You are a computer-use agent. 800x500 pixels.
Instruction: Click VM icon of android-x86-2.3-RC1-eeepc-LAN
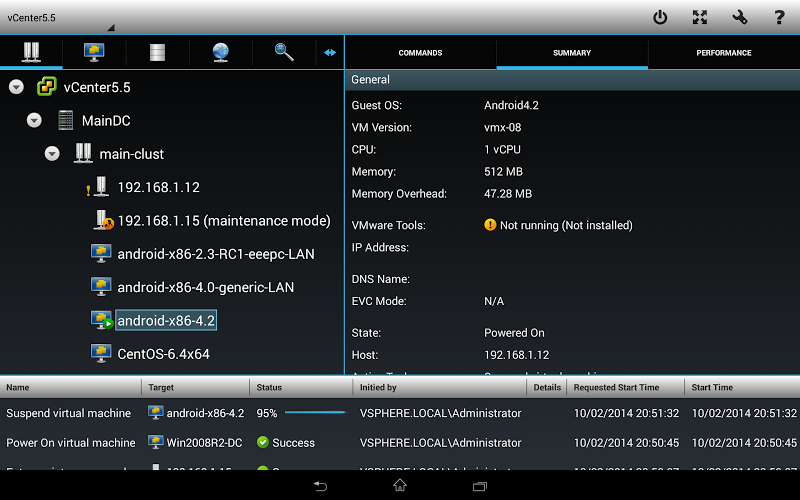[101, 254]
